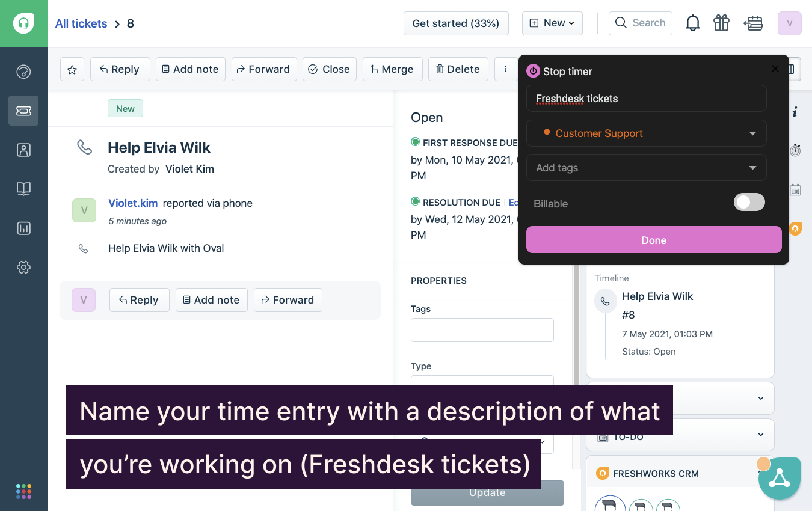Click the Freshdesk tickets description field

(x=646, y=99)
